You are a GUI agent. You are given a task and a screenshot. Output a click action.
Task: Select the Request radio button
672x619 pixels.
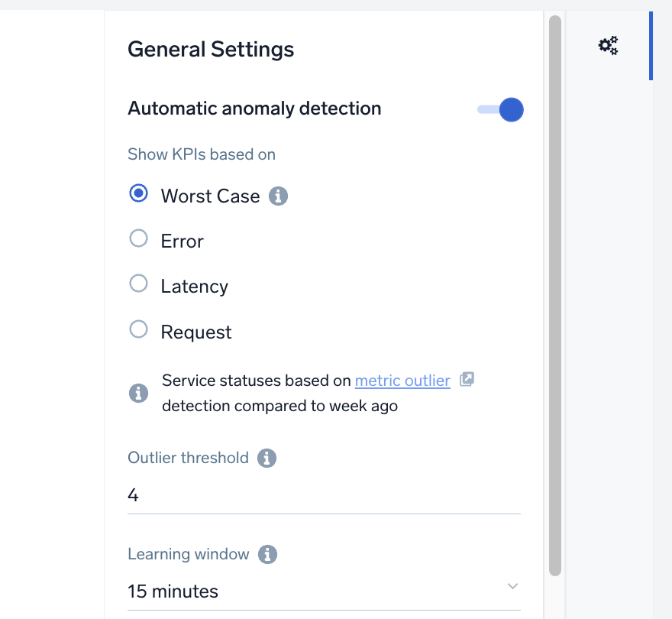pos(138,329)
